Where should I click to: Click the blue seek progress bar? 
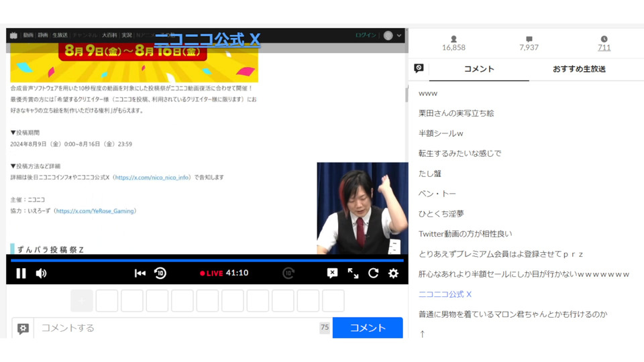(x=207, y=260)
